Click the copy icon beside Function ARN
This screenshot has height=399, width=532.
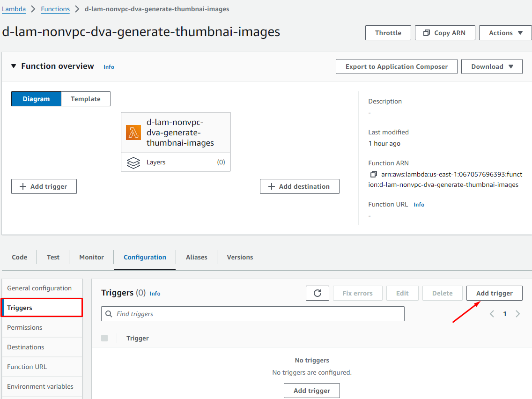pyautogui.click(x=373, y=174)
